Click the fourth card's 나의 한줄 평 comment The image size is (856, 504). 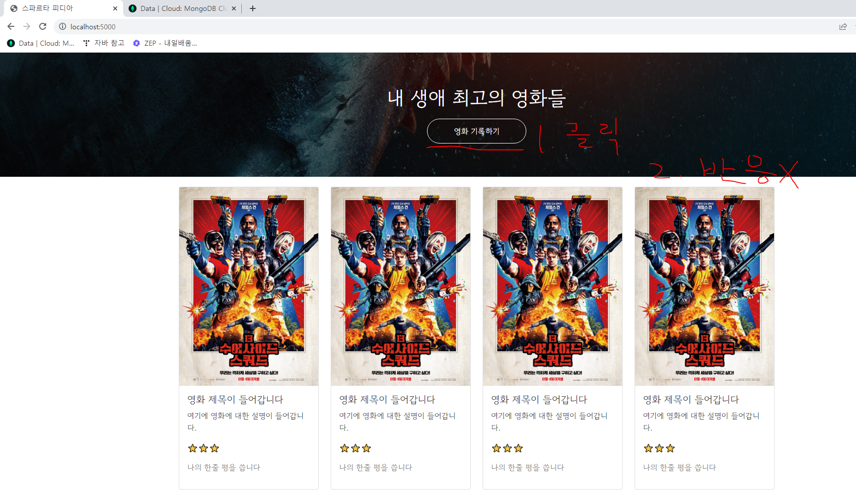coord(679,467)
